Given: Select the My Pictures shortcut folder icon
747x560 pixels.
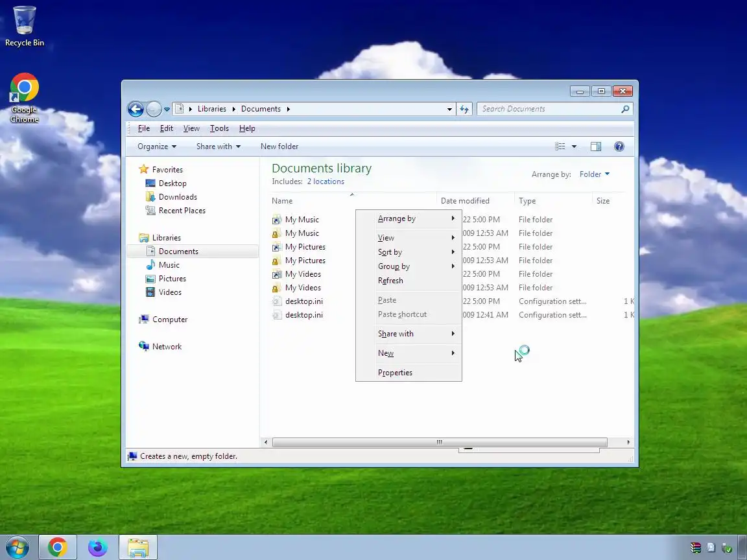Looking at the screenshot, I should click(x=276, y=247).
